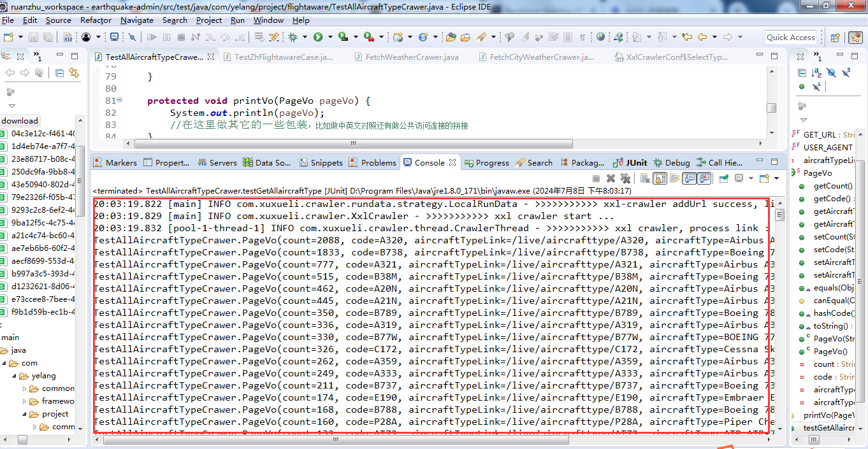Click Remove All Terminated Launches icon
The height and width of the screenshot is (449, 868).
tap(625, 178)
